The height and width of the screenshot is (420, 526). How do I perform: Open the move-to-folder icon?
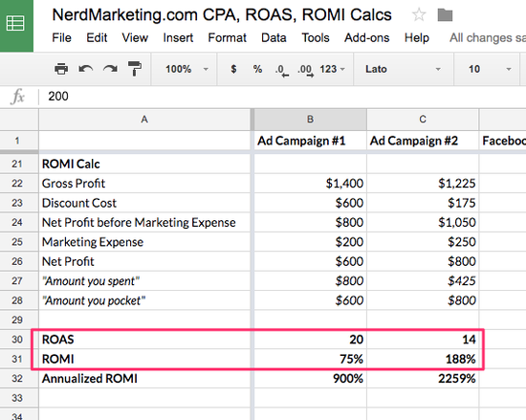[445, 15]
